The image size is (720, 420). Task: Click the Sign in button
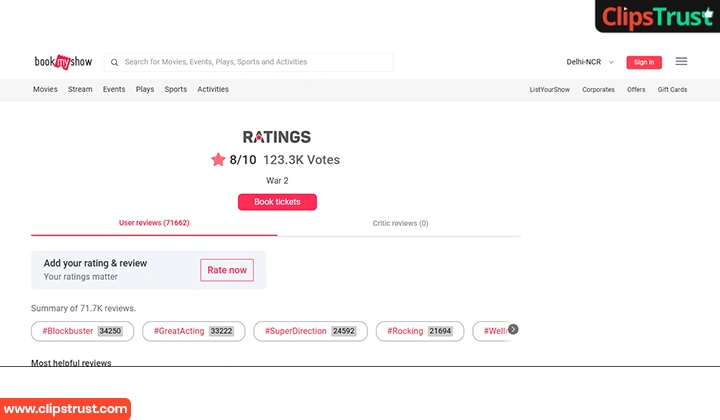(644, 62)
